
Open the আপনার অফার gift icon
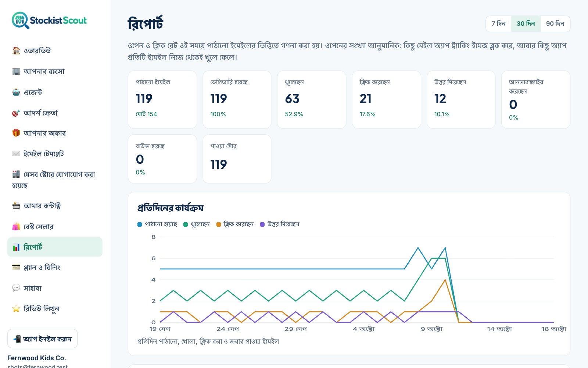(16, 133)
